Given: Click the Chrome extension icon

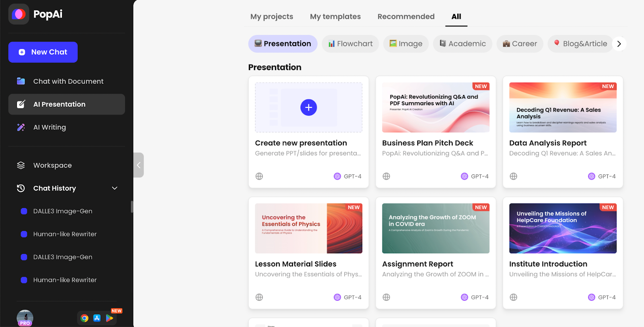Looking at the screenshot, I should pyautogui.click(x=85, y=318).
